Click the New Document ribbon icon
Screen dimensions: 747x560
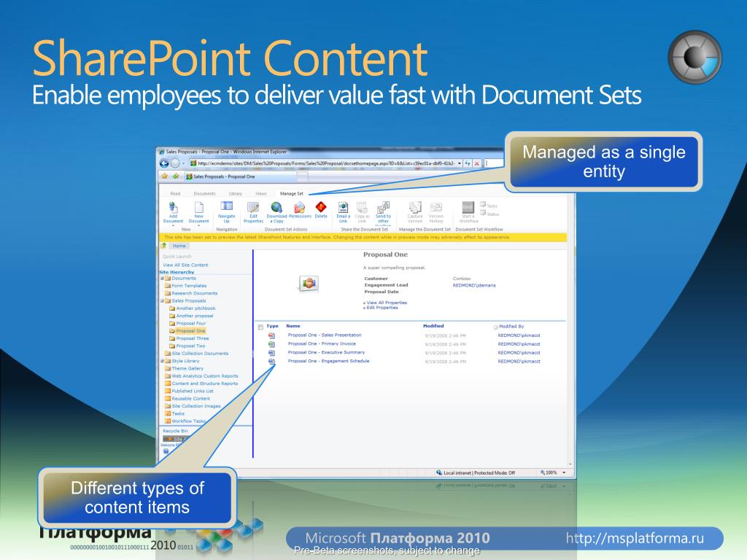click(198, 207)
